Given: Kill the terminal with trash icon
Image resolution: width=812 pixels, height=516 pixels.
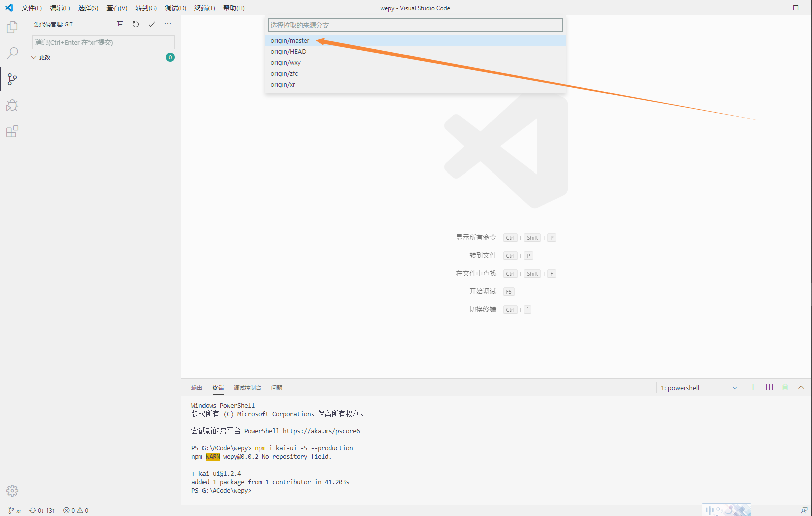Looking at the screenshot, I should (x=785, y=387).
